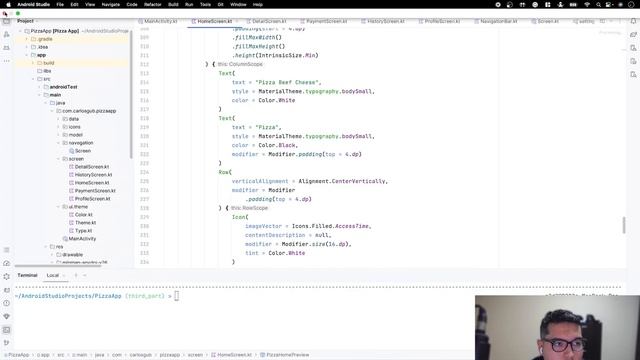Image resolution: width=640 pixels, height=360 pixels.
Task: Expand the model package
Action: 58,135
